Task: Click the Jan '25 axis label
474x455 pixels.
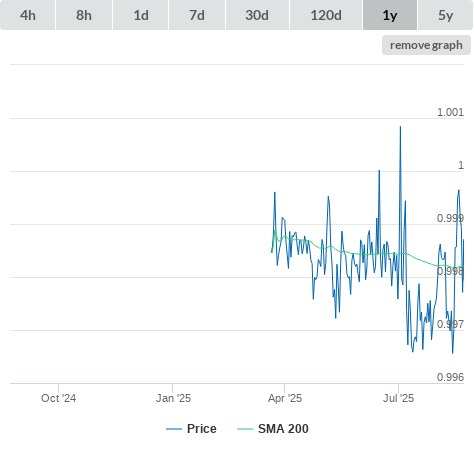Action: (173, 398)
